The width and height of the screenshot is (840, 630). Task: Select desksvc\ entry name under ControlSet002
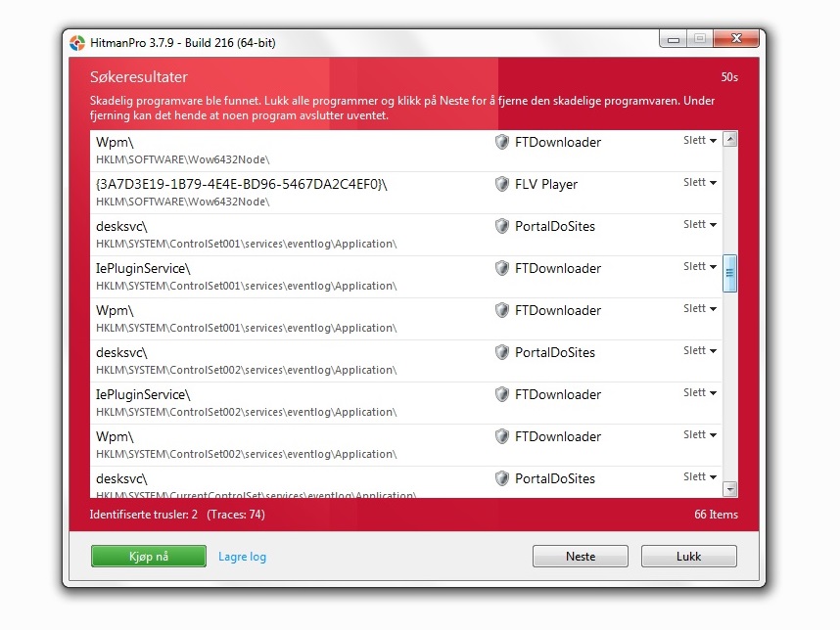click(x=121, y=353)
